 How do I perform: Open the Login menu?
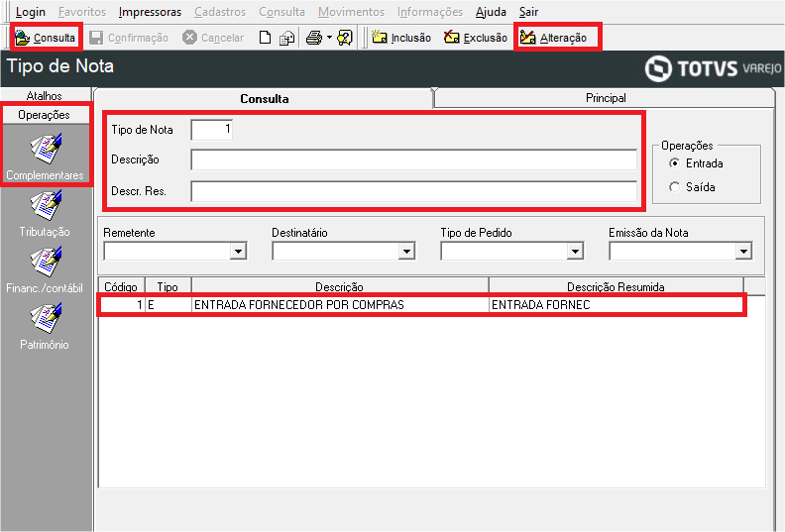click(31, 12)
